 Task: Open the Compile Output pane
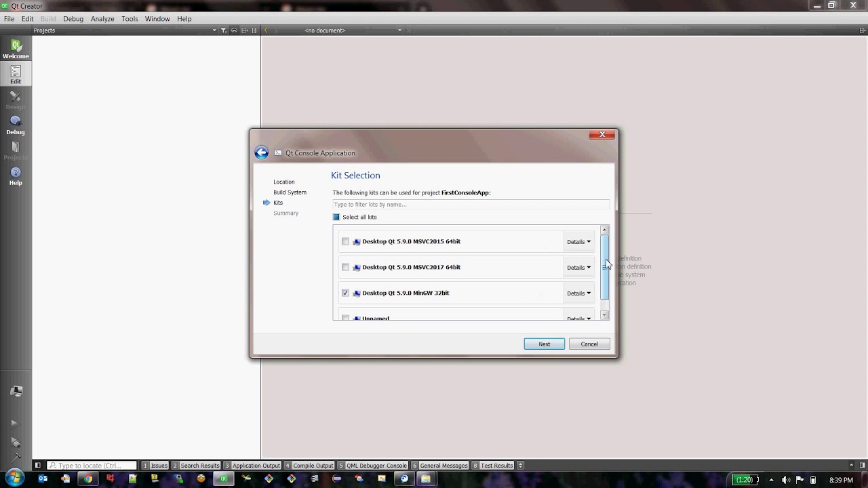click(309, 466)
